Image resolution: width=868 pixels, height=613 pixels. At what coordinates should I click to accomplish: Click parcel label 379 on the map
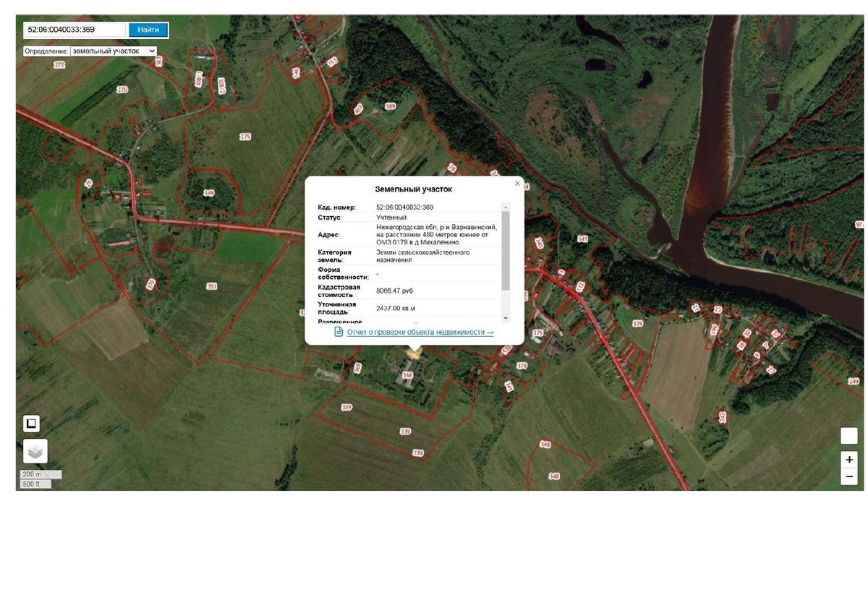(x=522, y=366)
